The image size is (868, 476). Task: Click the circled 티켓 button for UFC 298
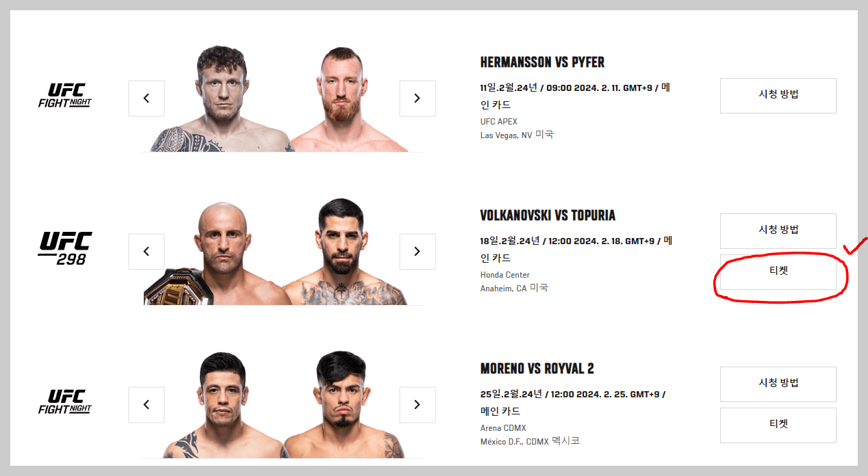(778, 270)
